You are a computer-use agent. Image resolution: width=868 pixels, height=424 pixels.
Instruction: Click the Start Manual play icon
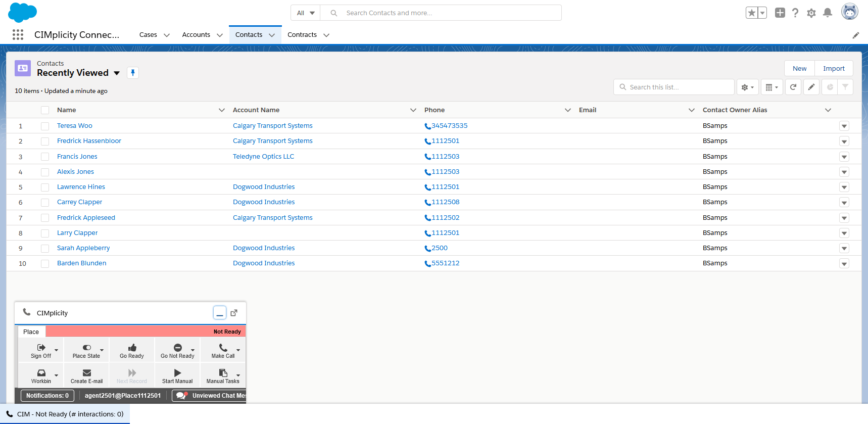point(177,372)
